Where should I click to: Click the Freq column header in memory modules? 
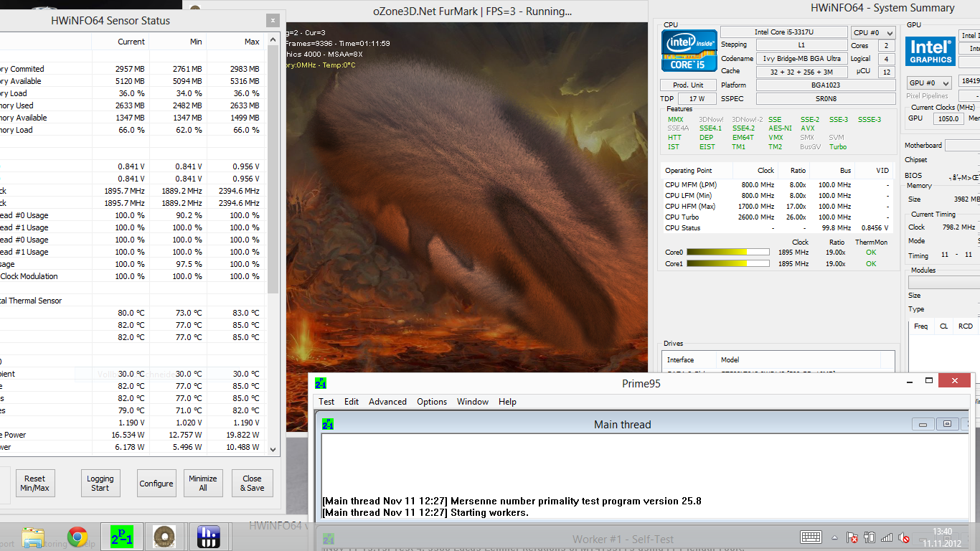[x=921, y=326]
